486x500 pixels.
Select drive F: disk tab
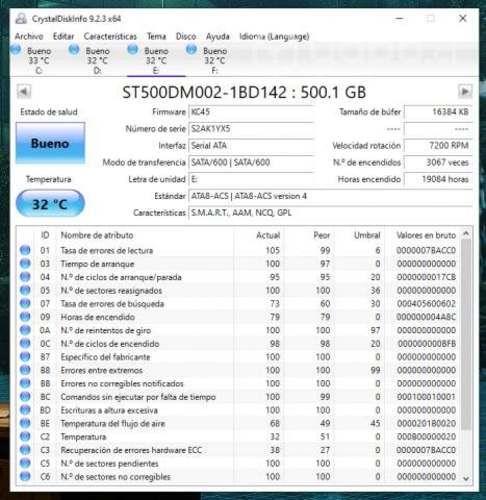(214, 60)
